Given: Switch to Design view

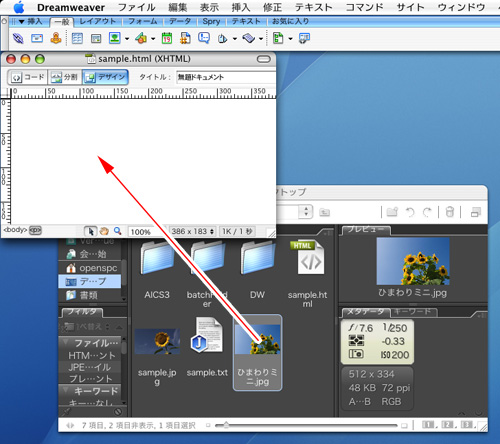Looking at the screenshot, I should point(105,77).
